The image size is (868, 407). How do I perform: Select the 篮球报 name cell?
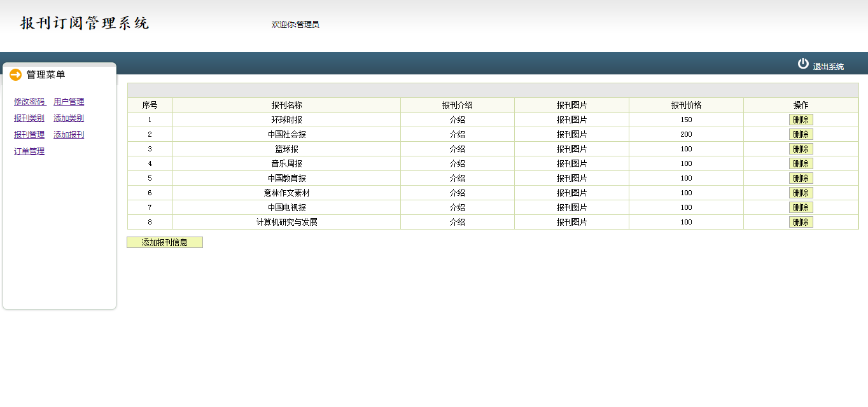[x=286, y=149]
